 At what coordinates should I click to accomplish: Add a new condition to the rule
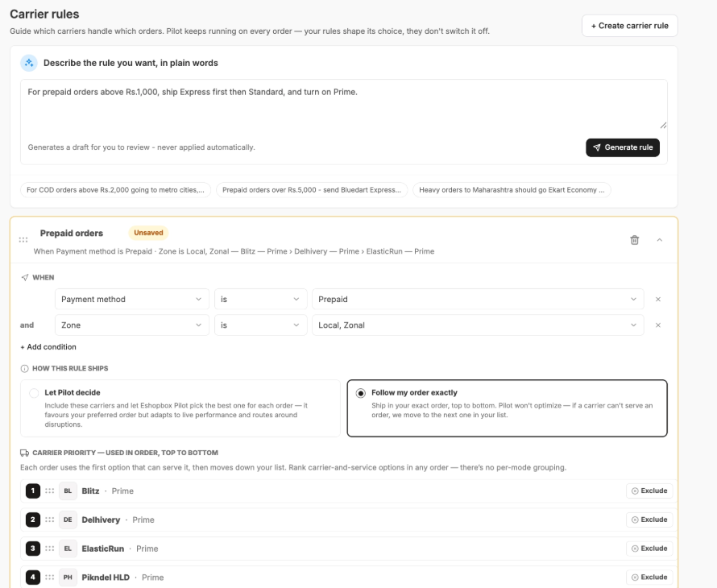click(48, 347)
